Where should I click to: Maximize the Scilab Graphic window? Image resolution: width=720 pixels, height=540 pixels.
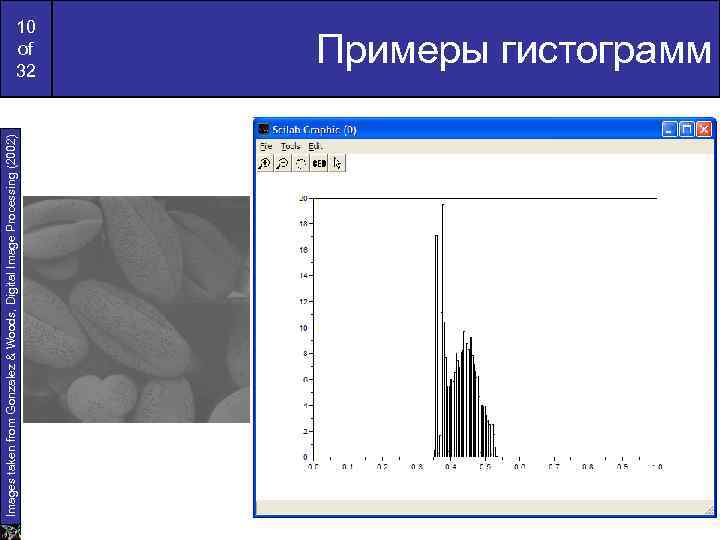(686, 129)
